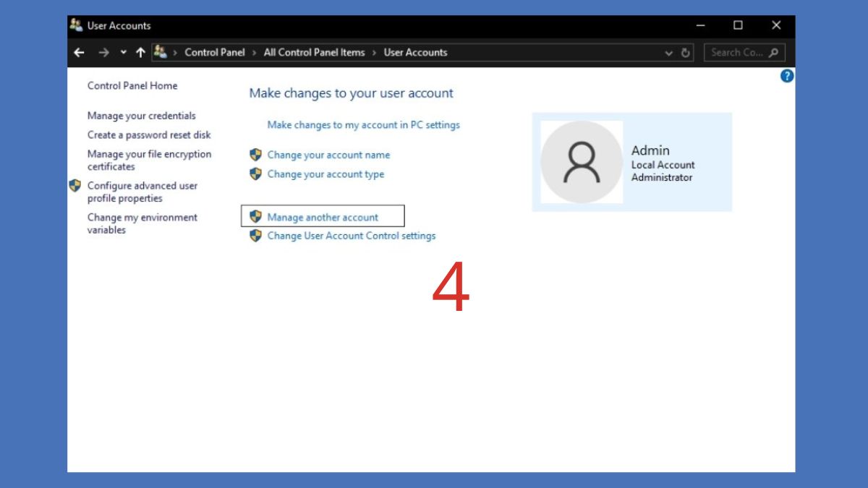Viewport: 868px width, 488px height.
Task: Click the Refresh button in address bar
Action: [x=686, y=53]
